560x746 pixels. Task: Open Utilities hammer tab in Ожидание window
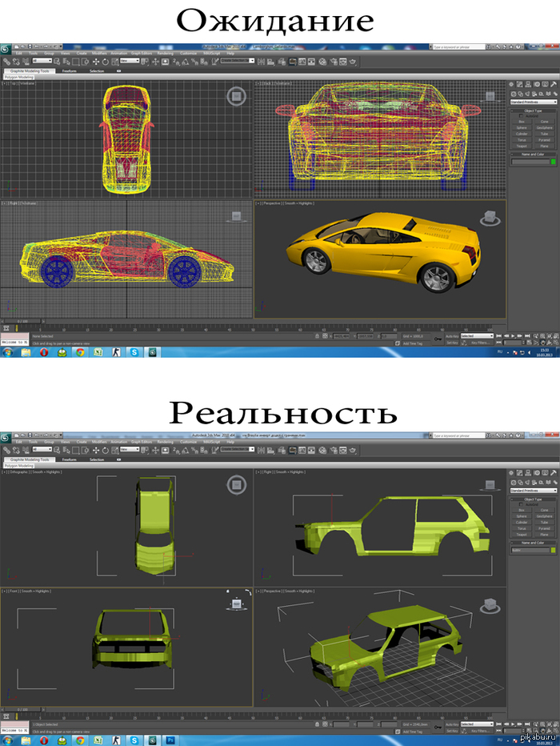click(x=554, y=84)
